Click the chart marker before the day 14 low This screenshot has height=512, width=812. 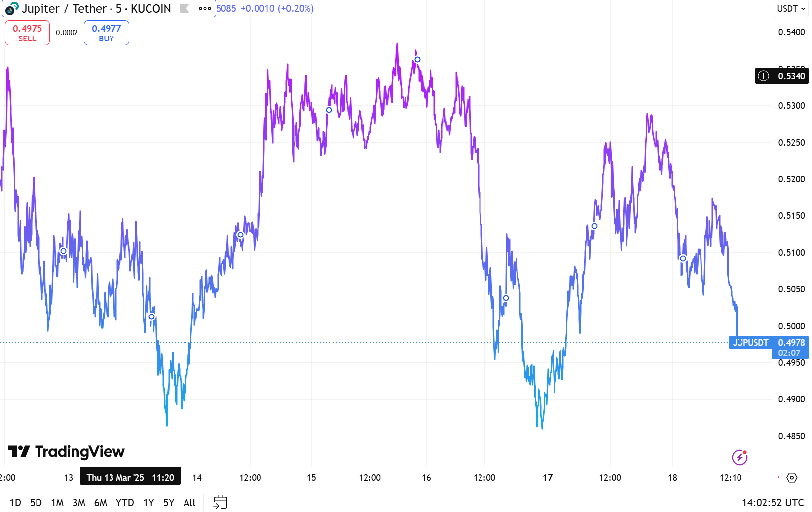pos(151,316)
